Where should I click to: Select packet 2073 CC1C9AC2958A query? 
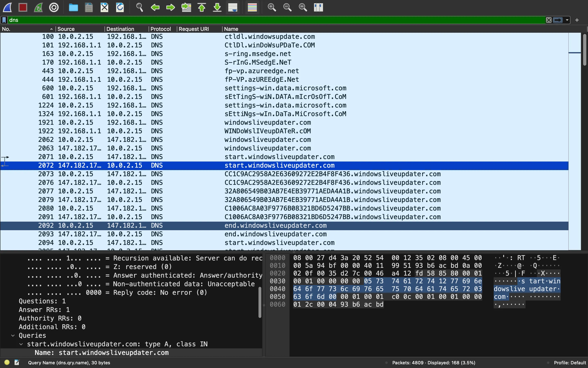pyautogui.click(x=284, y=174)
